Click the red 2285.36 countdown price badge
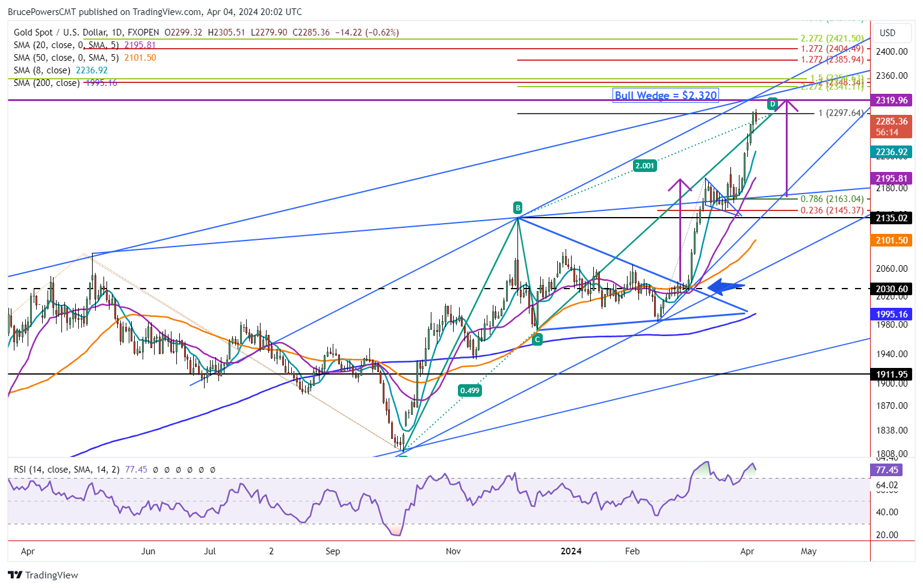The width and height of the screenshot is (923, 588). (891, 126)
